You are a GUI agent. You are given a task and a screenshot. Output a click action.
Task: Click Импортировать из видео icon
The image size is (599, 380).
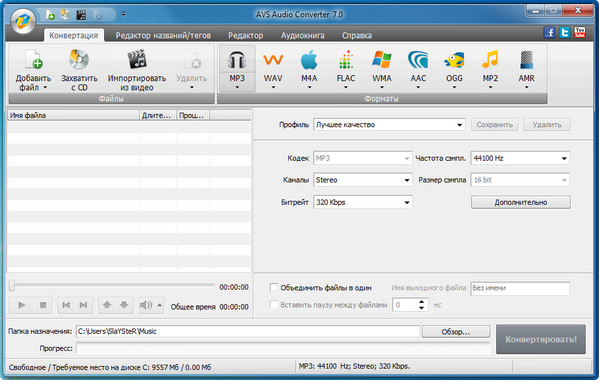137,60
